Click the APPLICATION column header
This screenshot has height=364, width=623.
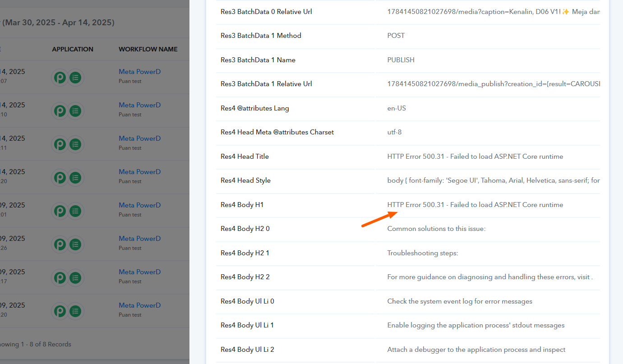(73, 49)
